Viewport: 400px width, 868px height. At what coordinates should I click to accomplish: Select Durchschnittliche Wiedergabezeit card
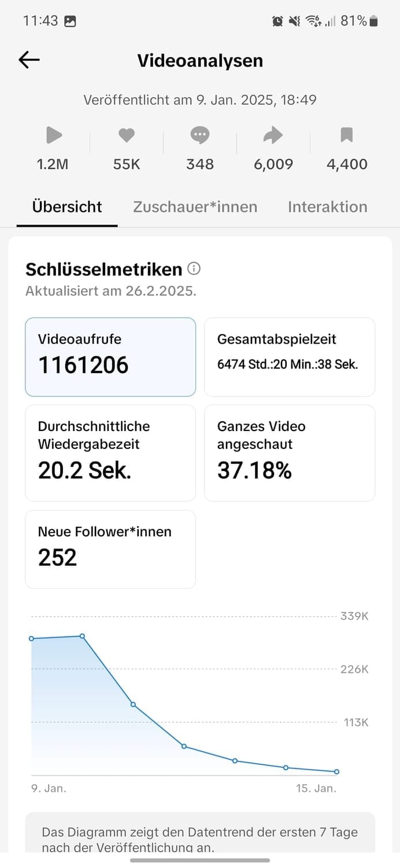click(110, 453)
